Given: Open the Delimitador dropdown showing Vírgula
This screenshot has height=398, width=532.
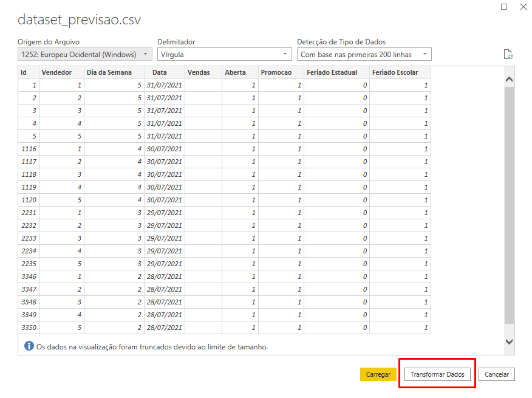Looking at the screenshot, I should 224,54.
